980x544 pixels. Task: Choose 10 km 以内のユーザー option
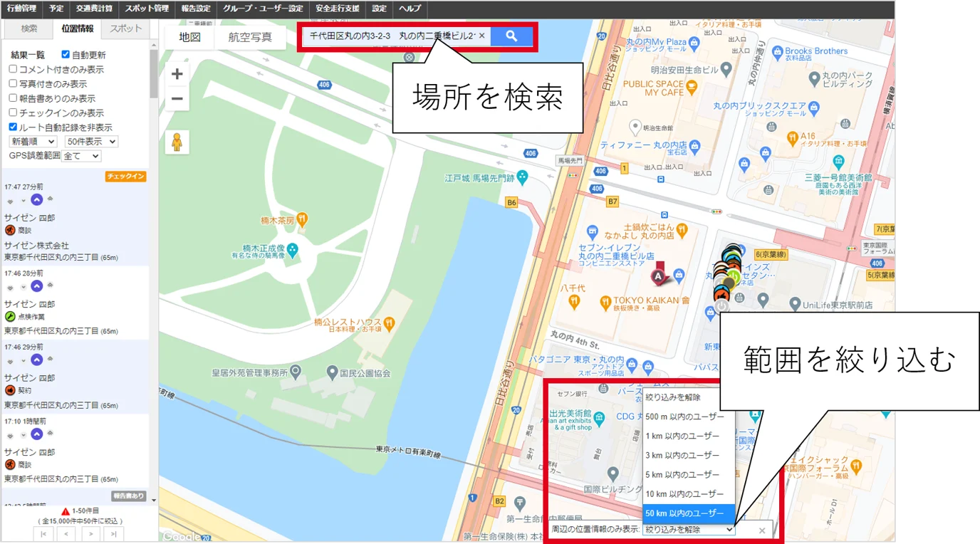click(x=689, y=493)
